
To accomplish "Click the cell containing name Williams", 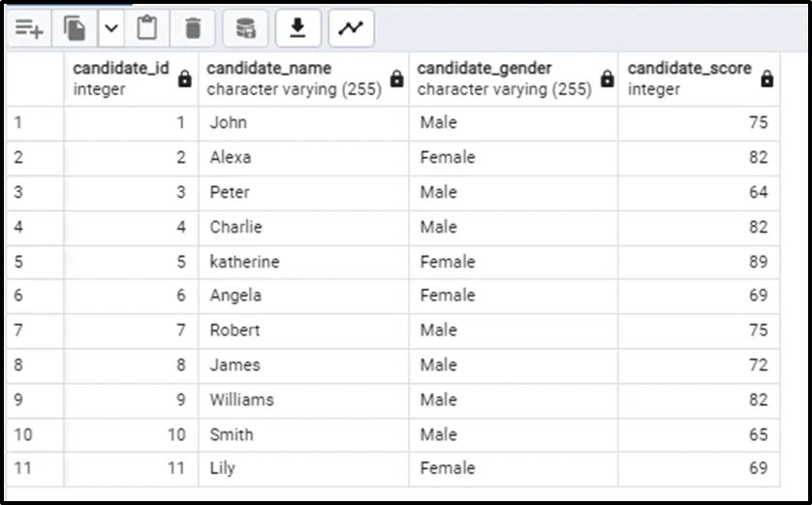I will 303,399.
